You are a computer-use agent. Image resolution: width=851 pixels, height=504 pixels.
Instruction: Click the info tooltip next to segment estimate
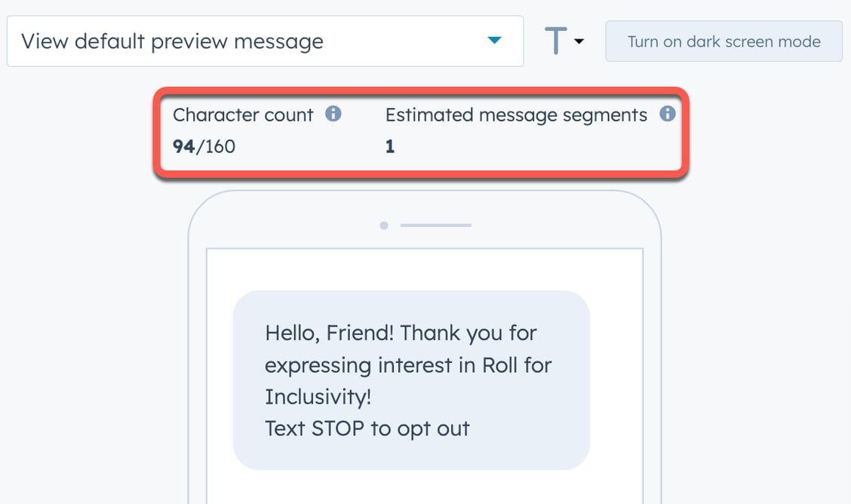(668, 114)
